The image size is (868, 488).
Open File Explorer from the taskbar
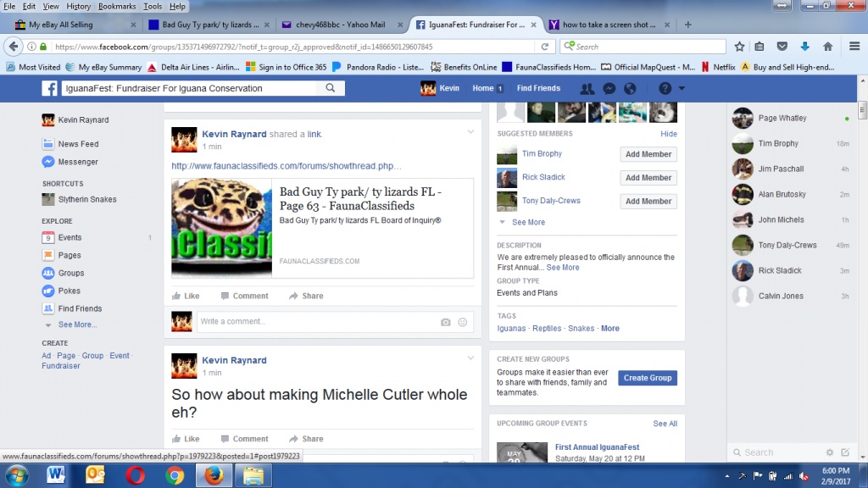click(x=253, y=476)
